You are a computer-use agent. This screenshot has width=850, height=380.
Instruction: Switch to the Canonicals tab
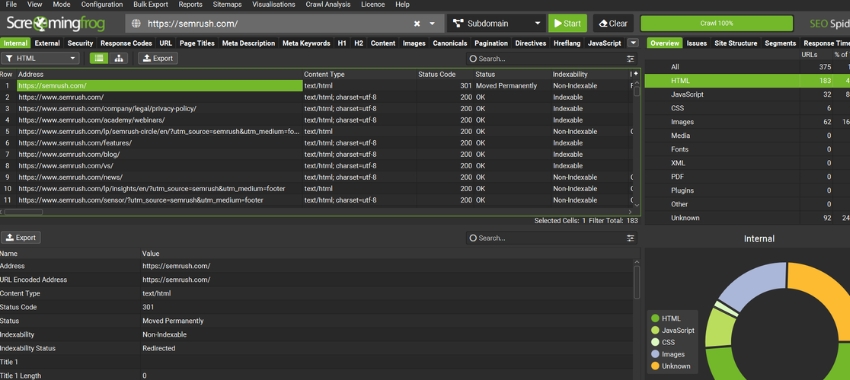tap(449, 43)
